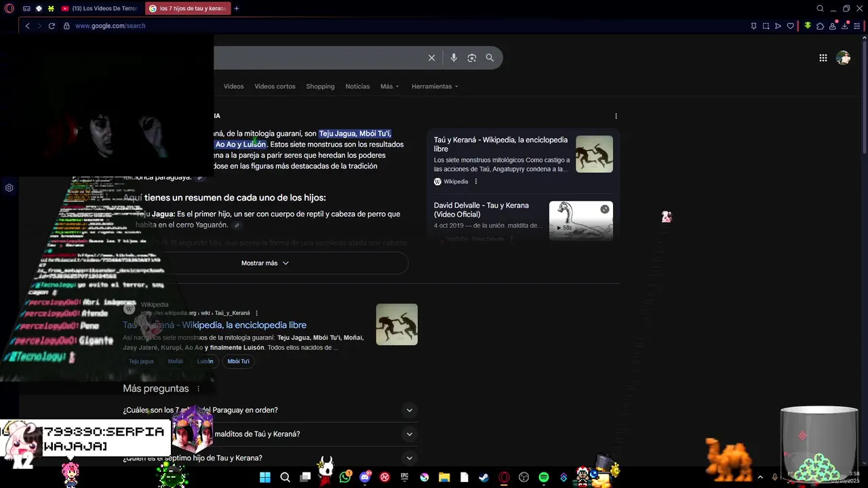Open more options for AI overview

tap(616, 116)
